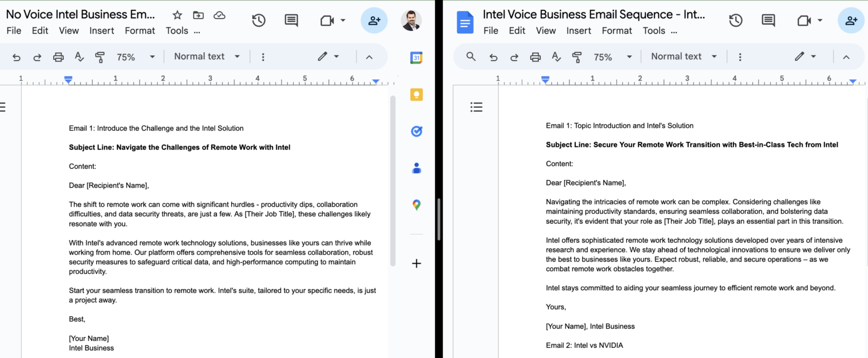Open editing mode dropdown in right document

[x=805, y=56]
